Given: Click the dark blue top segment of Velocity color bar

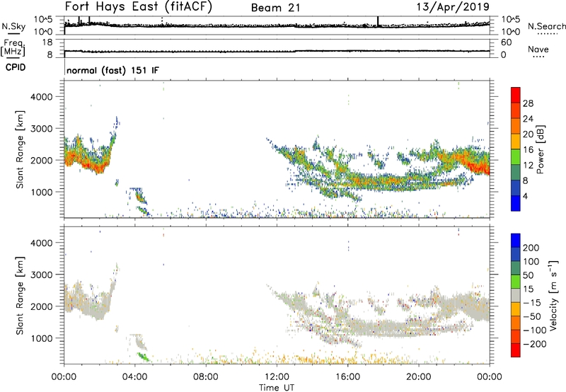Looking at the screenshot, I should 516,241.
